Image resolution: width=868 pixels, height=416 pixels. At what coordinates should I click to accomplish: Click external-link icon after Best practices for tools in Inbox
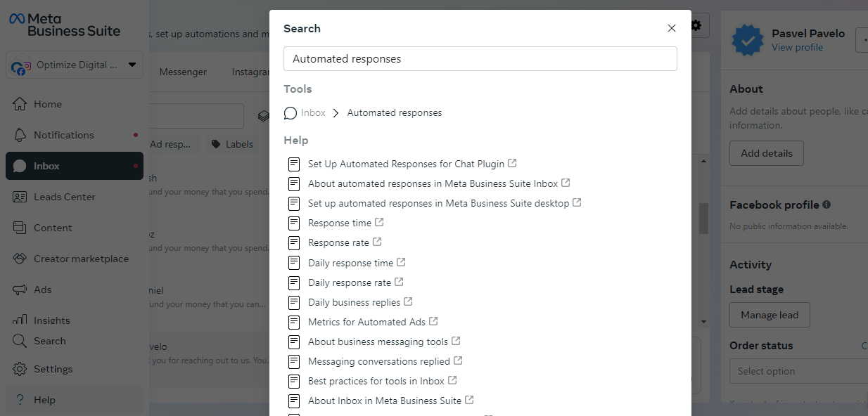(x=452, y=380)
